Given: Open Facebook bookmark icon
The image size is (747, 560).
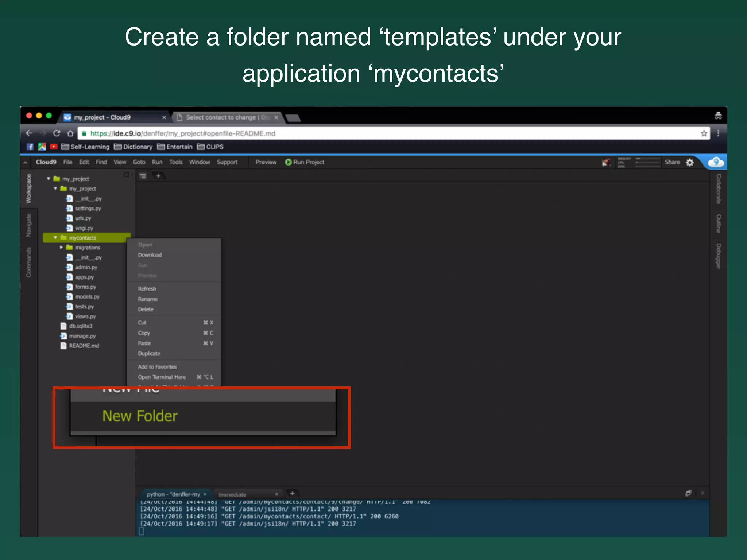Looking at the screenshot, I should click(x=30, y=147).
